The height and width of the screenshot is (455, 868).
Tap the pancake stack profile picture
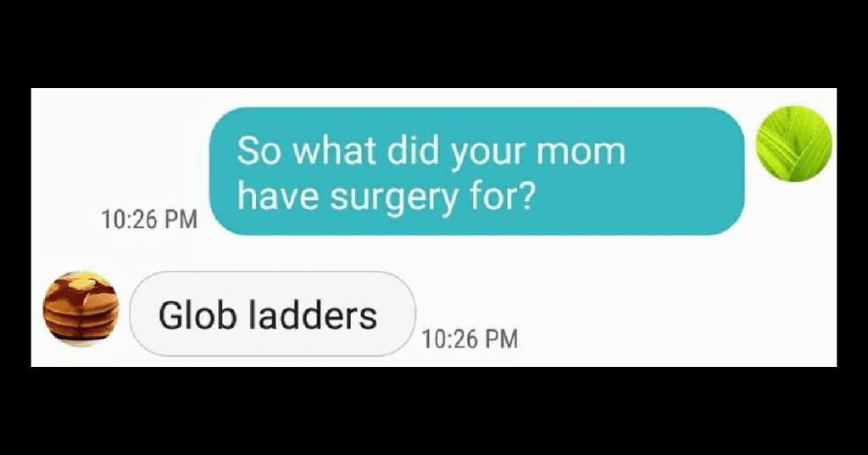81,308
